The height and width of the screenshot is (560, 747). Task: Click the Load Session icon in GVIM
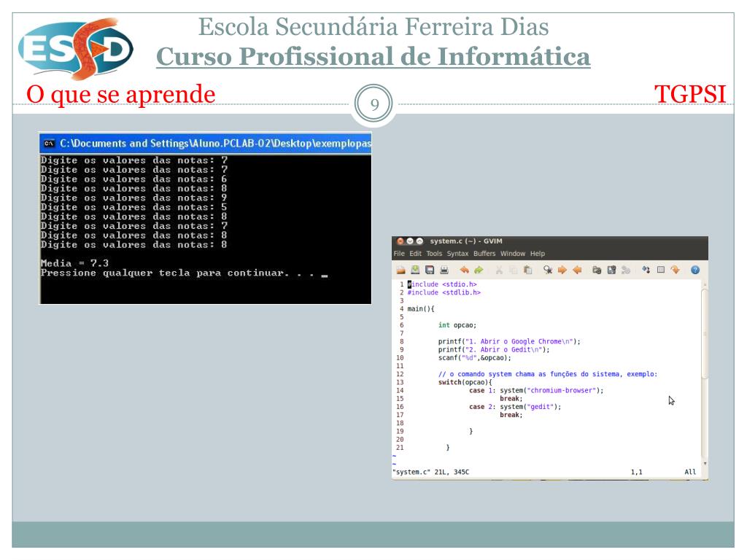[x=597, y=270]
